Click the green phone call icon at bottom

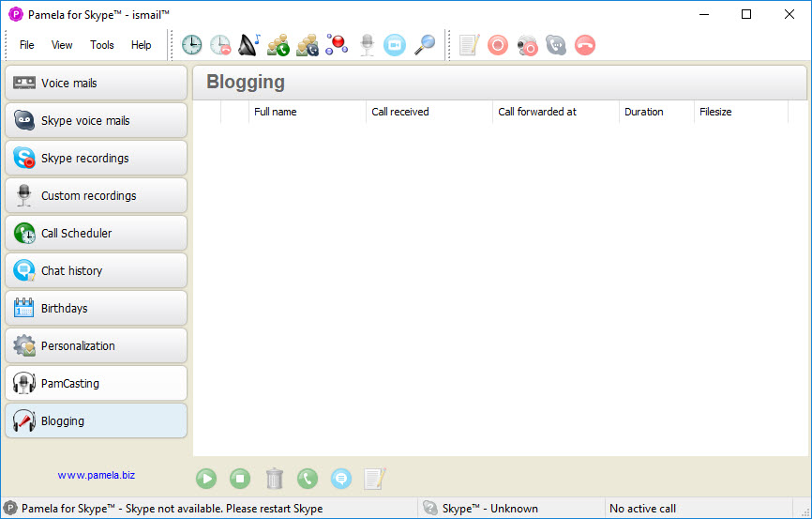[x=308, y=479]
